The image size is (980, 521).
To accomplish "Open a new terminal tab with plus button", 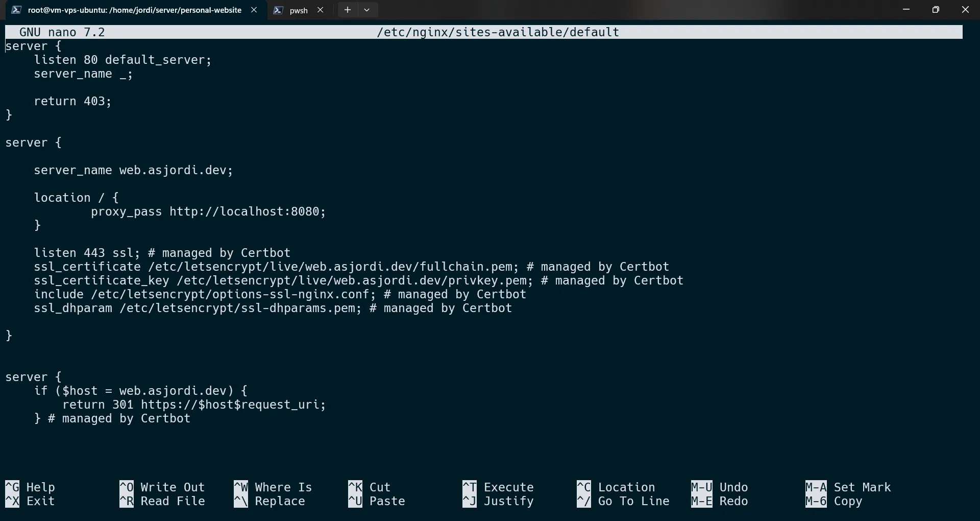I will pyautogui.click(x=348, y=10).
